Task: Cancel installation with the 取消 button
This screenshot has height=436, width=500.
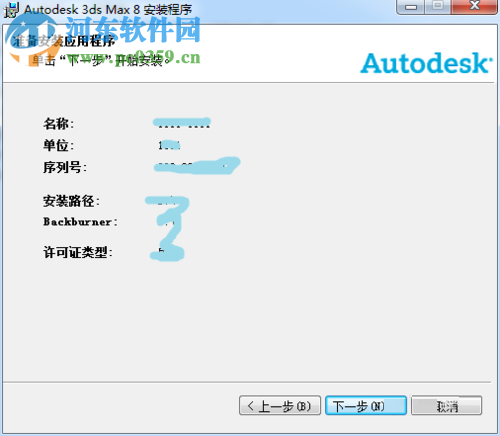Action: pyautogui.click(x=446, y=406)
